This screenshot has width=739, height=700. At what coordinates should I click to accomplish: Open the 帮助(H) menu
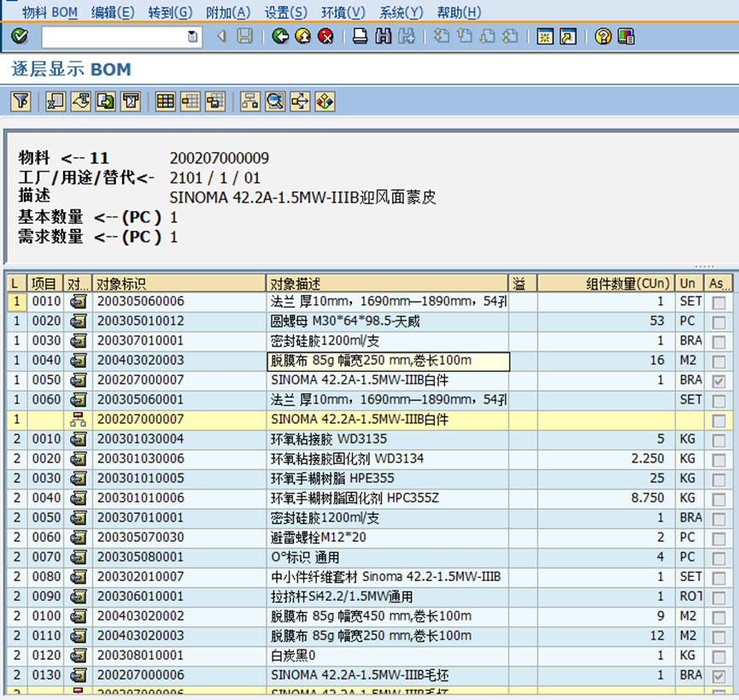pyautogui.click(x=459, y=12)
